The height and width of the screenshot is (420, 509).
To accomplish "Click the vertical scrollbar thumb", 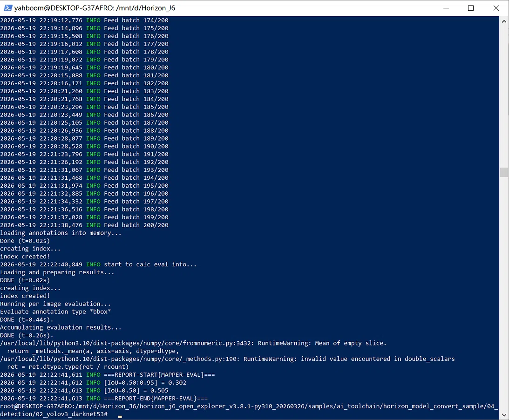I will click(504, 172).
